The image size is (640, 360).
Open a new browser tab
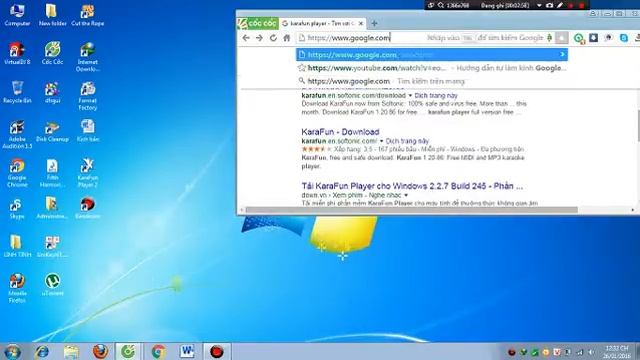pos(374,24)
